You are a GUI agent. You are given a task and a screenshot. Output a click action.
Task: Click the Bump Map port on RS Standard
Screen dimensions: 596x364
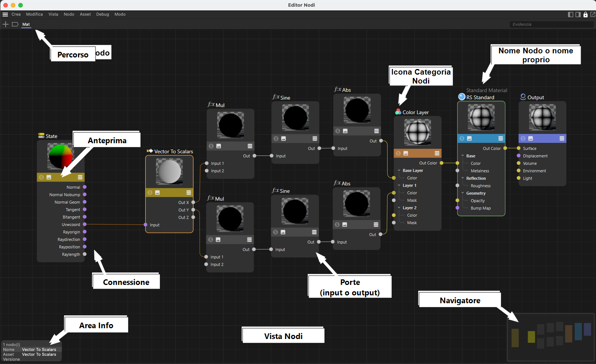tap(458, 208)
